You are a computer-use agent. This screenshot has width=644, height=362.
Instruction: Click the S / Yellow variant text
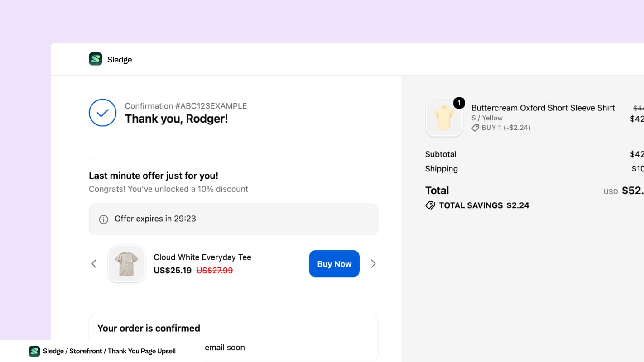point(487,118)
